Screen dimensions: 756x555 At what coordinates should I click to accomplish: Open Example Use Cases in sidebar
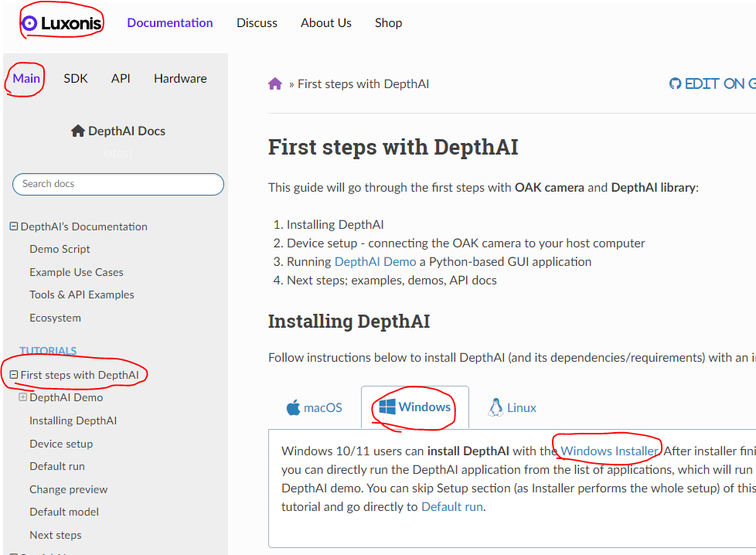[x=77, y=272]
